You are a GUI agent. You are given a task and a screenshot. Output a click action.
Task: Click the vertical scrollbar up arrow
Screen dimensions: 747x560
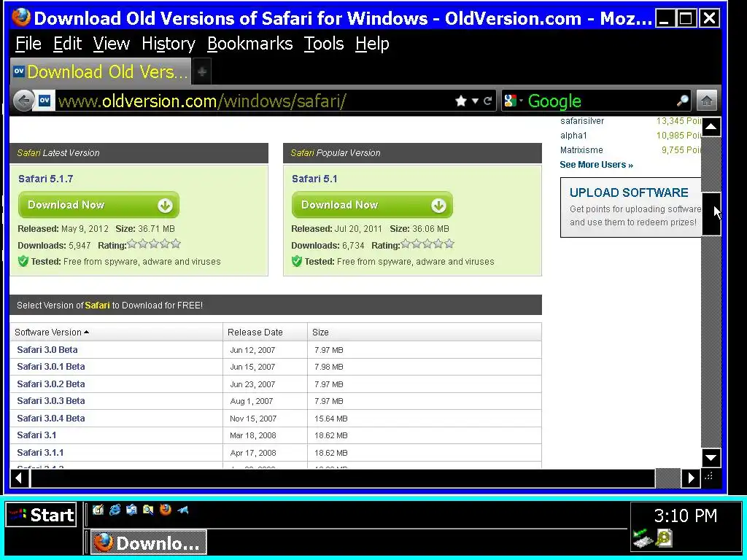coord(711,127)
